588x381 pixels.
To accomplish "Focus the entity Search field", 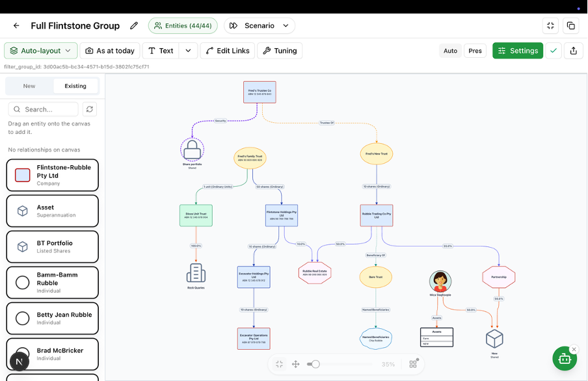I will click(43, 109).
